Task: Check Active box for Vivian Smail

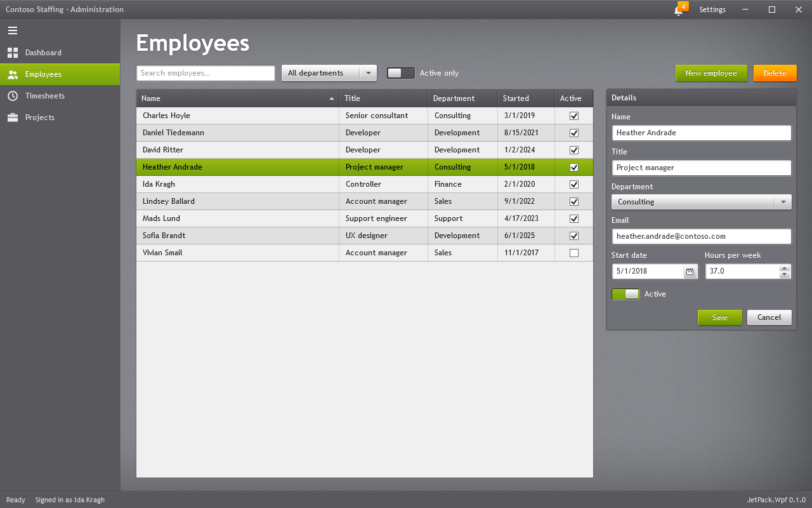Action: pos(574,253)
